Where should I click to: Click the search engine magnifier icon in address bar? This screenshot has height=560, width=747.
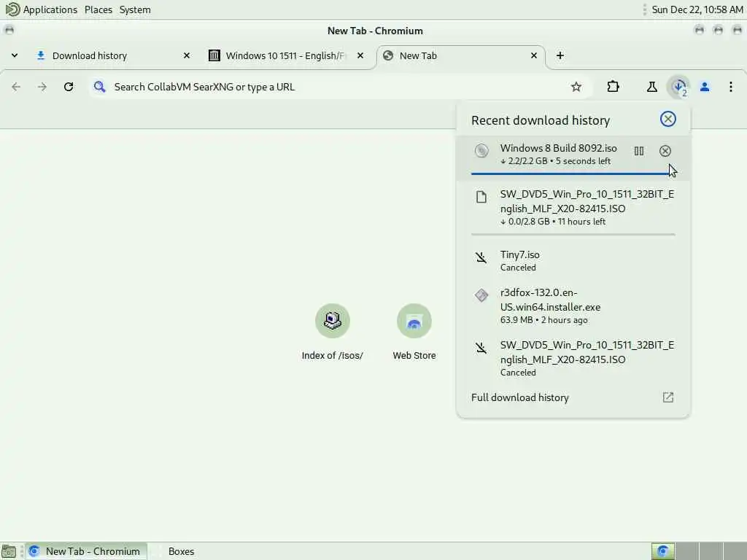coord(99,87)
